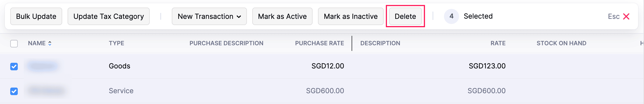Sort by the TYPE column header
Image resolution: width=644 pixels, height=104 pixels.
coord(116,43)
